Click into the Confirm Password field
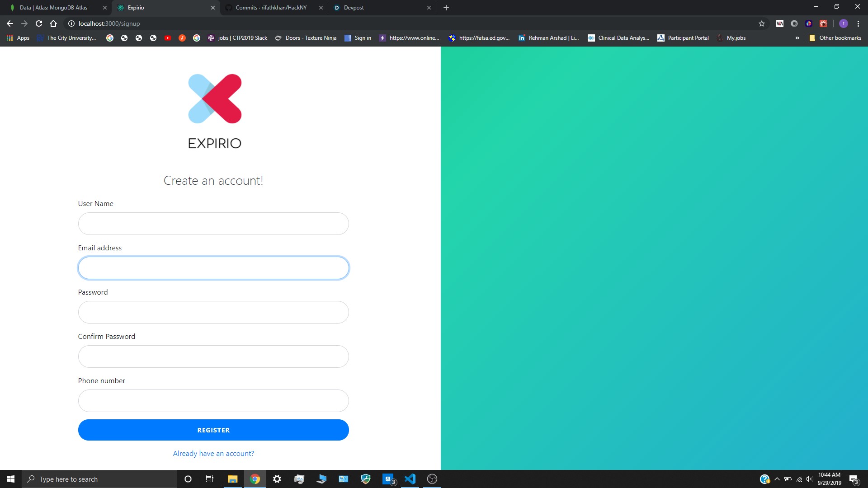Screen dimensions: 868x488 point(213,357)
